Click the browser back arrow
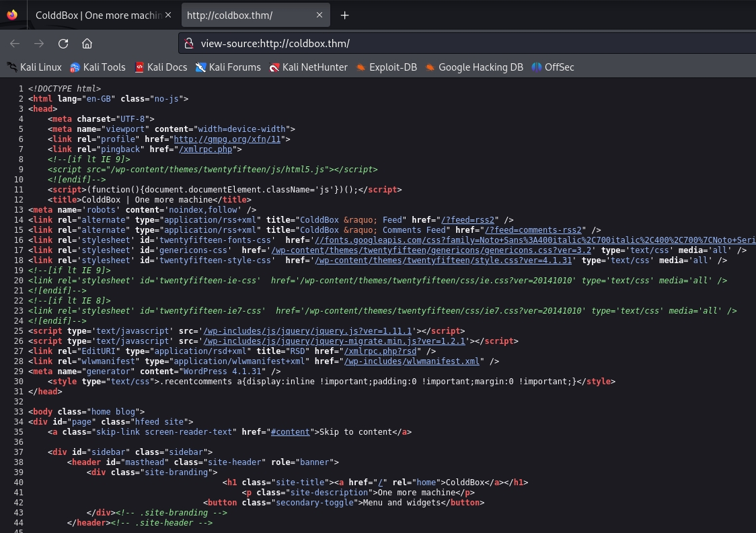 point(15,44)
